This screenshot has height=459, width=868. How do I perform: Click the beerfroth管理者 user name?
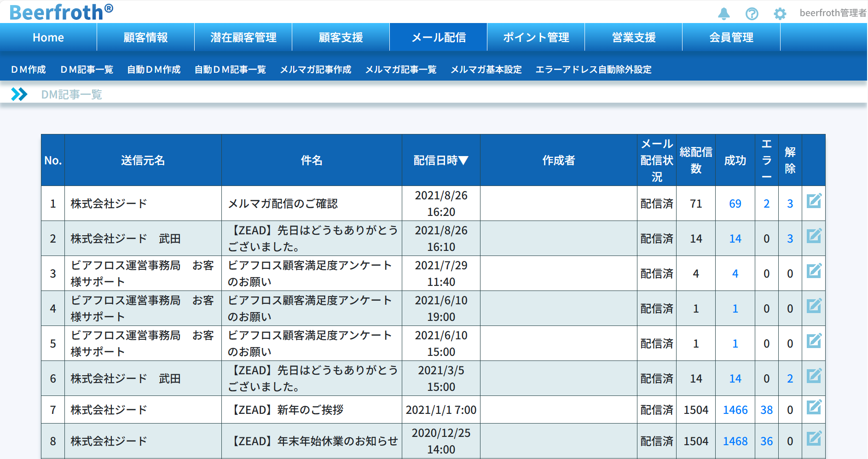pos(832,13)
